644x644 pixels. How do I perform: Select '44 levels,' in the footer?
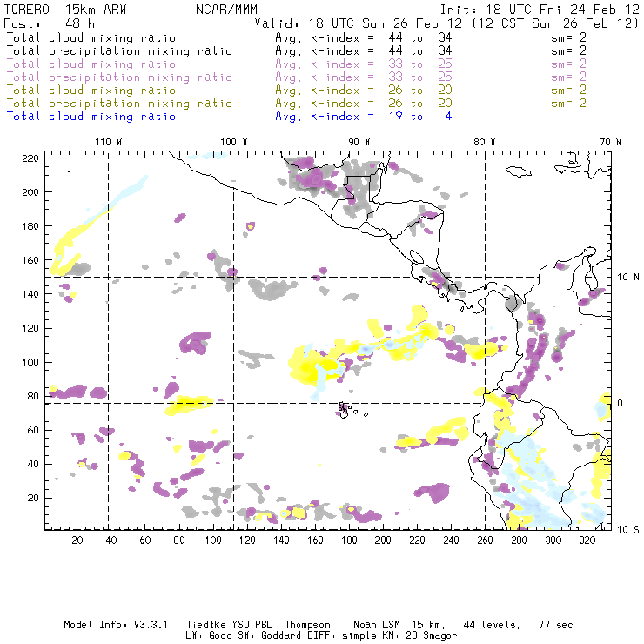tap(492, 625)
